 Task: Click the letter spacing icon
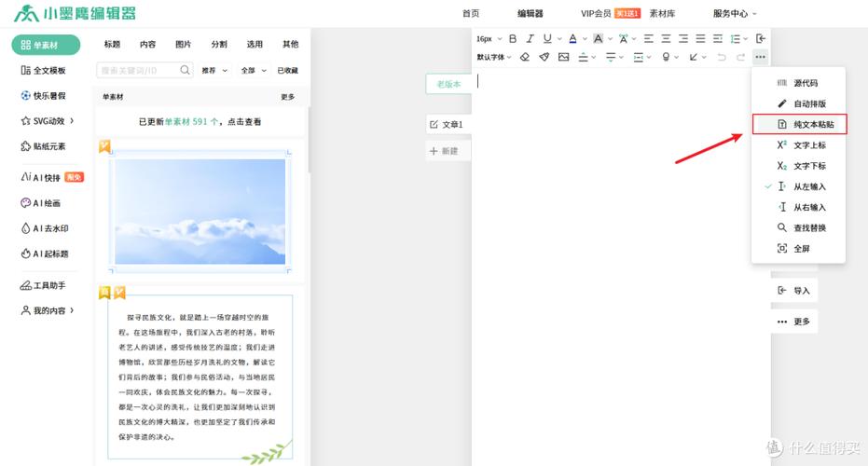624,39
